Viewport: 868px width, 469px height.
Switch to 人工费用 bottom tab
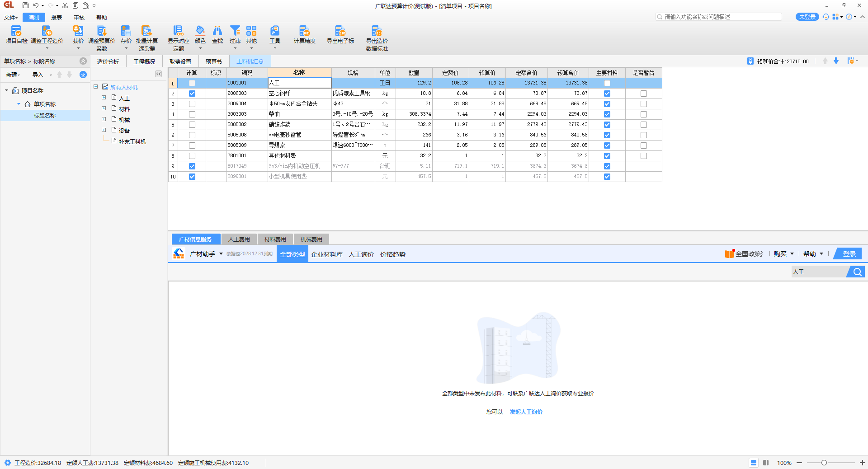(239, 239)
